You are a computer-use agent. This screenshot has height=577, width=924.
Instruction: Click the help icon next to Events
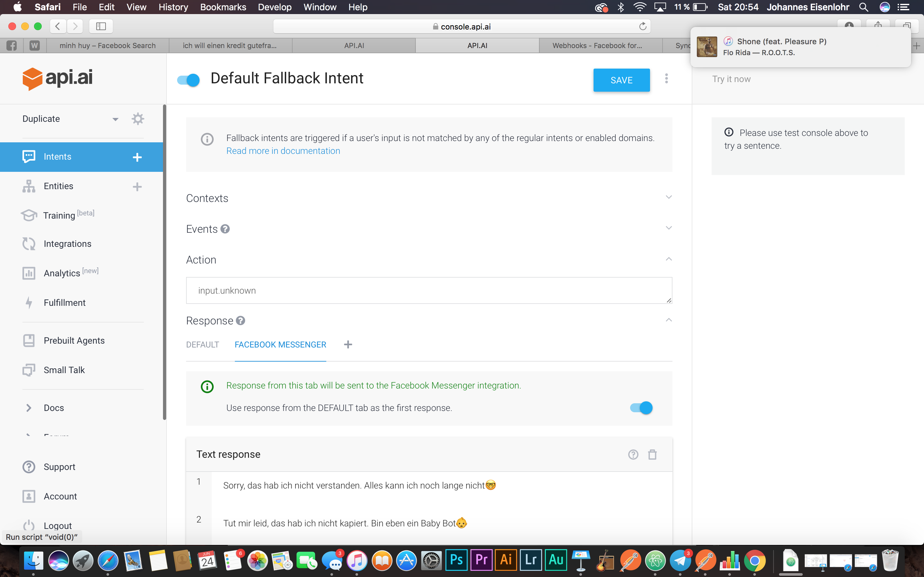(x=225, y=229)
